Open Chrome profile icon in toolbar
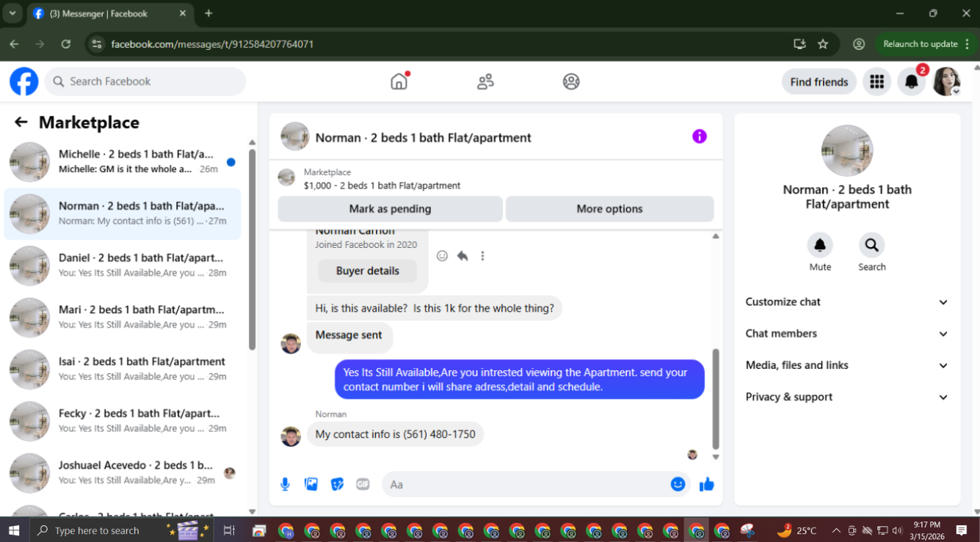The image size is (980, 542). 859,44
